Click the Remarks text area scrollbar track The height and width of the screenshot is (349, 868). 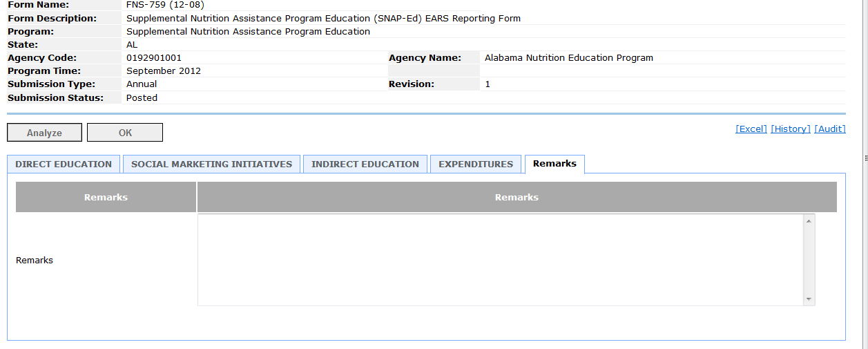tap(809, 260)
